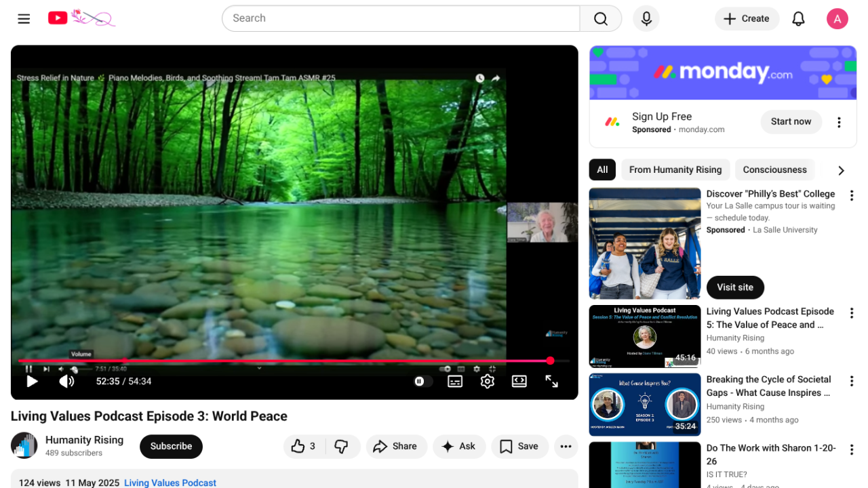Viewport: 868px width, 488px height.
Task: Subscribe to Humanity Rising channel
Action: 171,446
